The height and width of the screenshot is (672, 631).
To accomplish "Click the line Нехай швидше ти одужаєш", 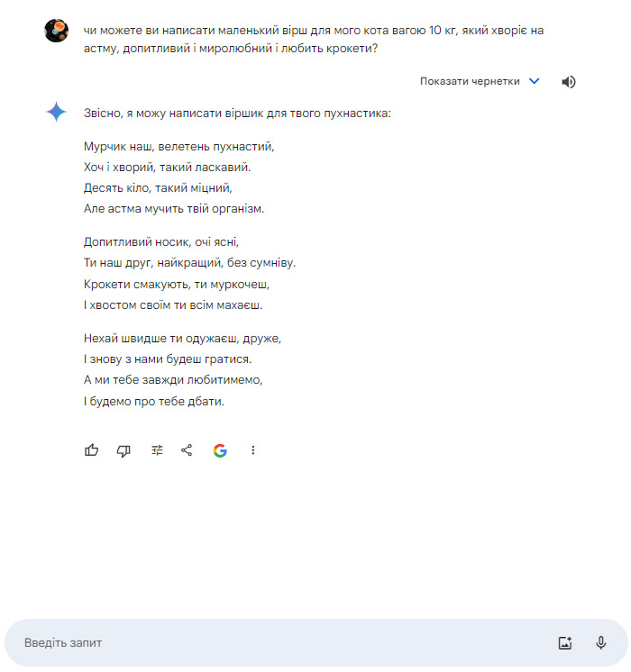I will point(182,339).
